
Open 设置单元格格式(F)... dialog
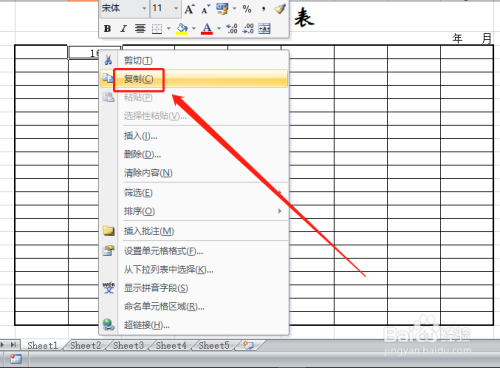(194, 251)
